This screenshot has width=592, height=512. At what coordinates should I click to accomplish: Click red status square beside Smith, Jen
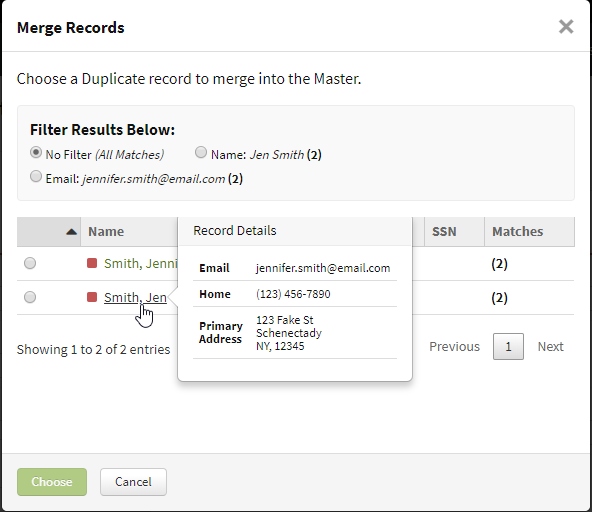click(92, 297)
